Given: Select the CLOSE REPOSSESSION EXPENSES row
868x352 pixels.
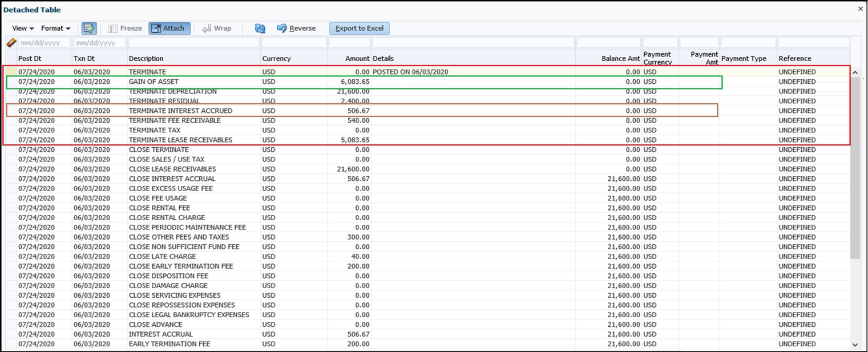Looking at the screenshot, I should [427, 305].
